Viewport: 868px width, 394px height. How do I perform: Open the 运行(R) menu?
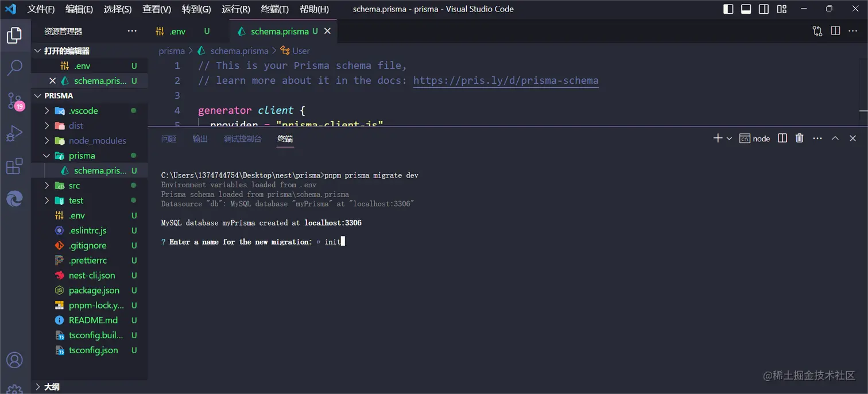[236, 9]
